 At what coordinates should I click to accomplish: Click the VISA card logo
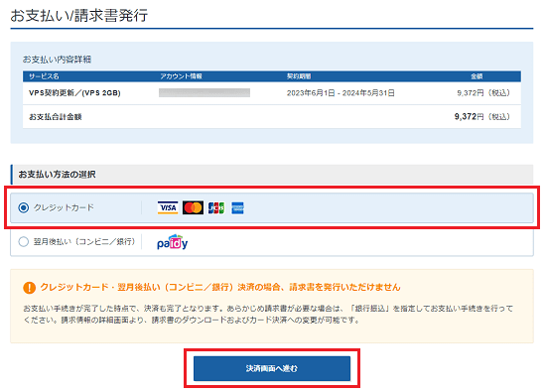(x=168, y=207)
